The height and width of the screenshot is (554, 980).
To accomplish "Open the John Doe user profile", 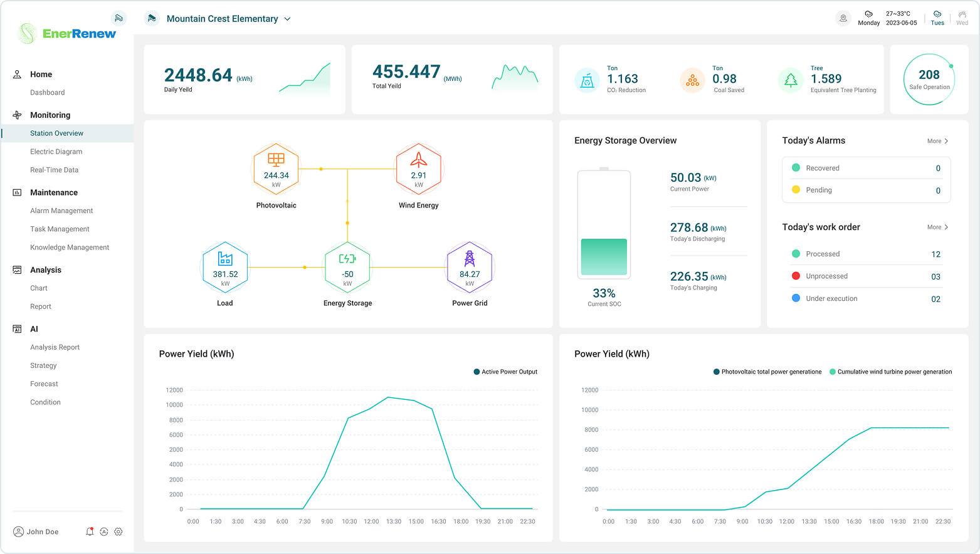I will click(x=36, y=531).
